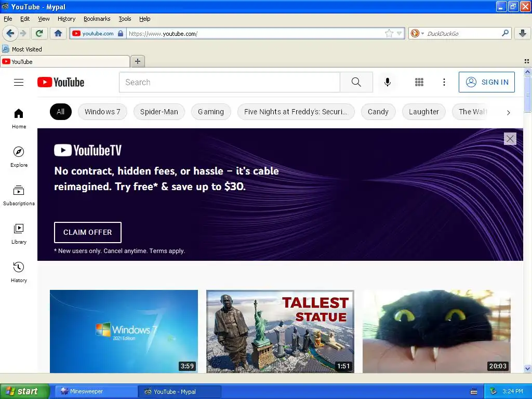Open the Bookmarks menu
The height and width of the screenshot is (399, 532).
pyautogui.click(x=97, y=19)
